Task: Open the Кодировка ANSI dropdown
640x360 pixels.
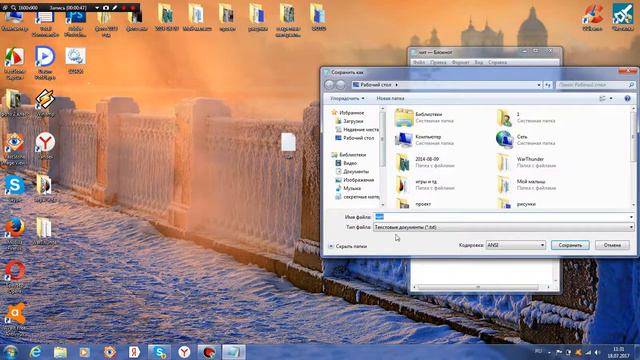Action: (x=516, y=245)
